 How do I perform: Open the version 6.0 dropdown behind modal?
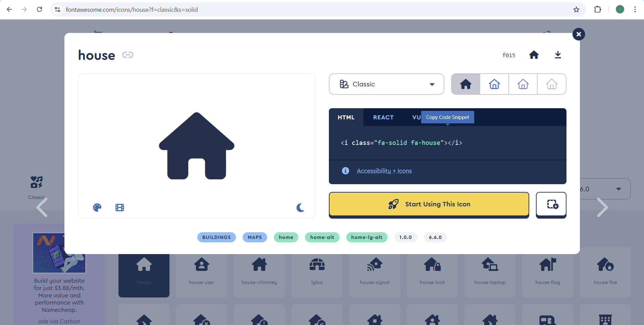pyautogui.click(x=605, y=189)
